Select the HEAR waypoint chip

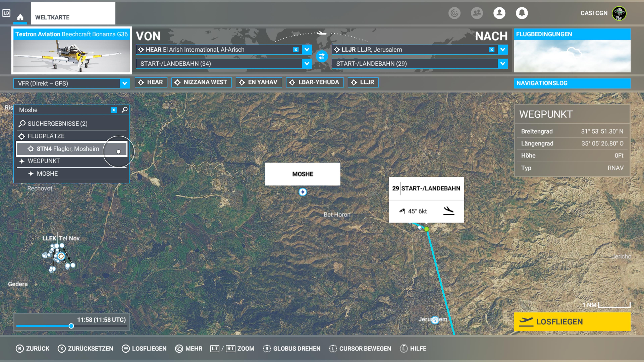pos(151,82)
